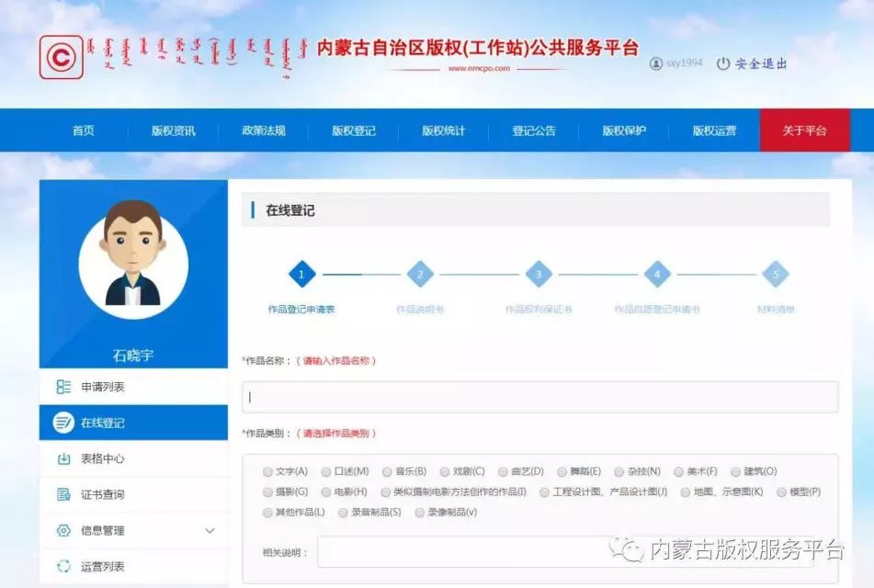The width and height of the screenshot is (874, 588).
Task: Open the 申请列表 sidebar item
Action: (134, 387)
